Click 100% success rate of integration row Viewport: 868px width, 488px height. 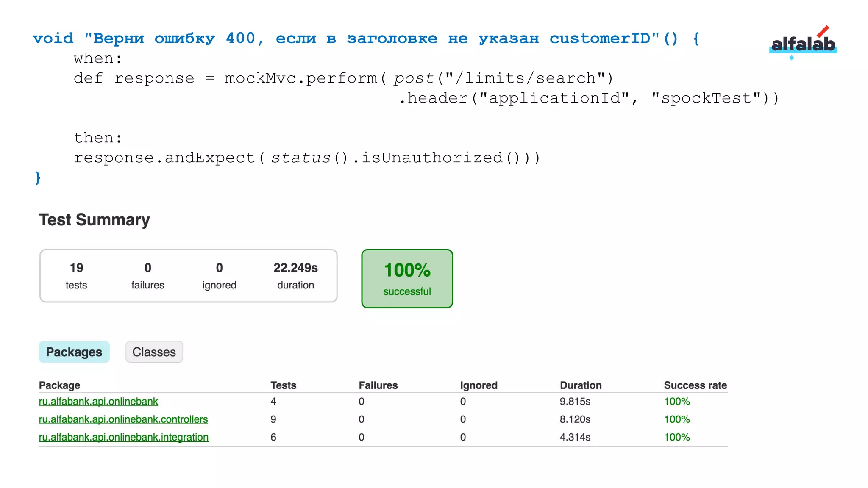pos(677,437)
